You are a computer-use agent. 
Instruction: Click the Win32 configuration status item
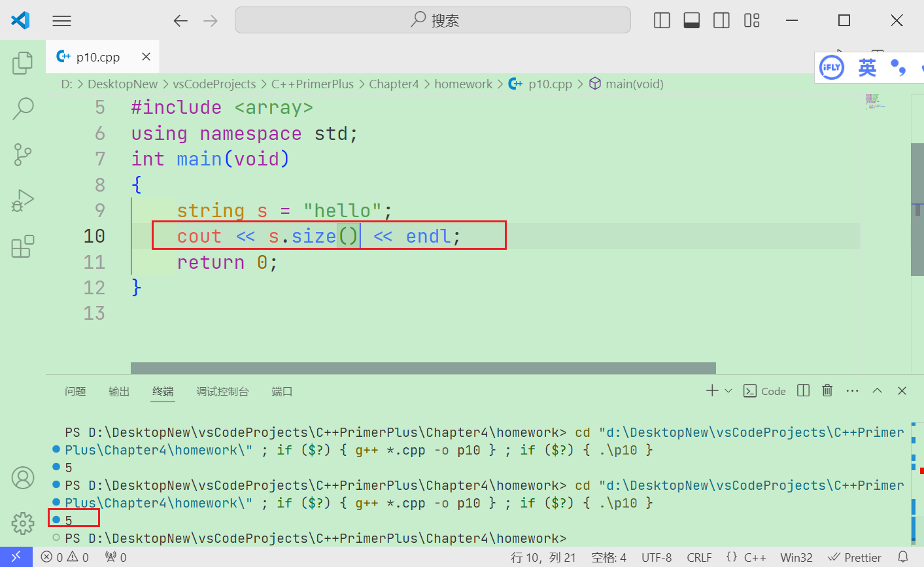(796, 558)
